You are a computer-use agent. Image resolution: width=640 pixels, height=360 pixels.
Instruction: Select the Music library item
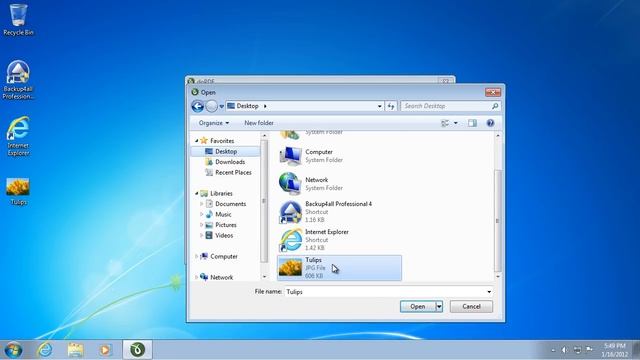223,214
